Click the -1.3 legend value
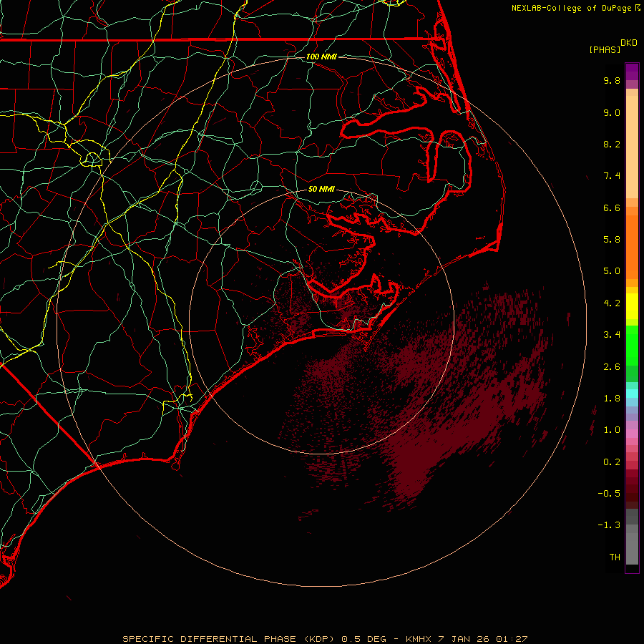Screen dimensions: 644x644 point(609,525)
